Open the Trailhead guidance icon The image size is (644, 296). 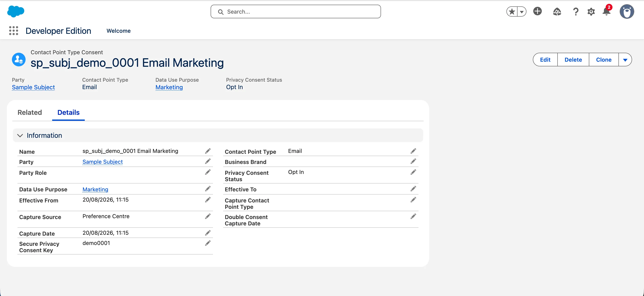[x=557, y=11]
